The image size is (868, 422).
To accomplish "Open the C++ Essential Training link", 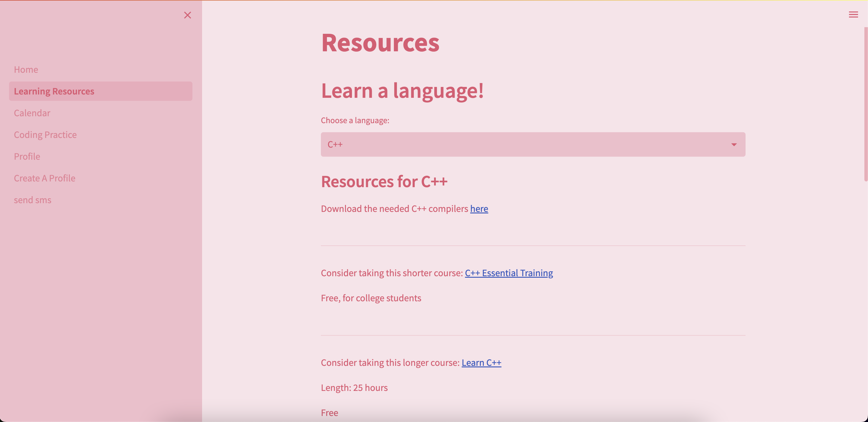I will click(508, 273).
